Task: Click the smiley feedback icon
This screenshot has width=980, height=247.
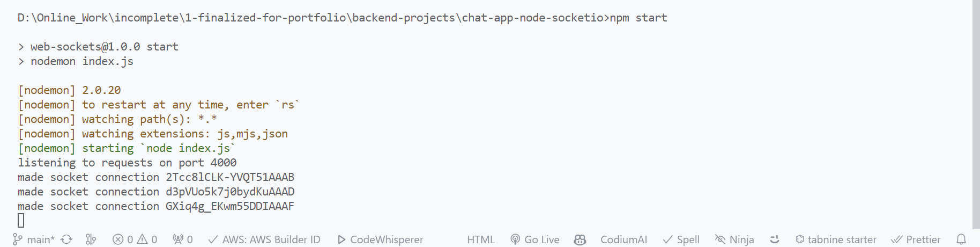Action: [774, 239]
